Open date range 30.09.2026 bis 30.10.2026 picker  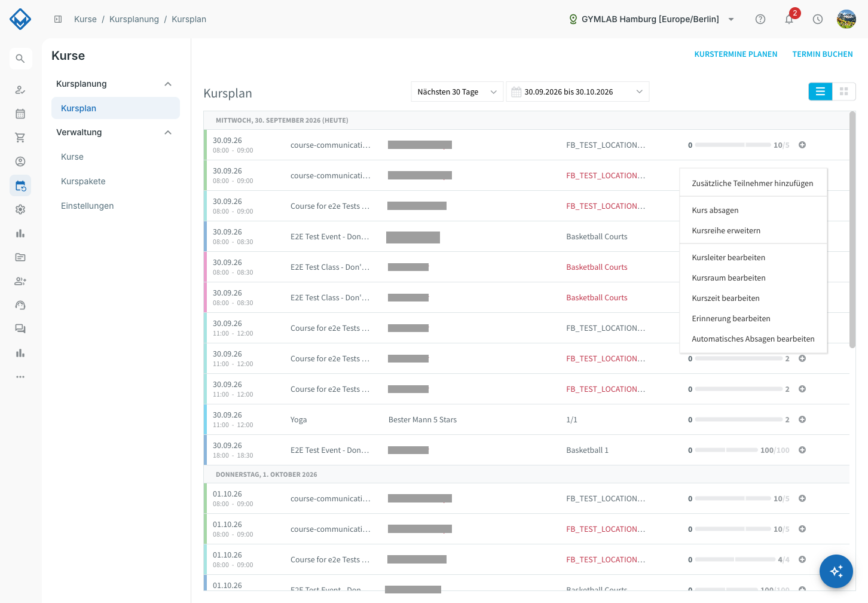(x=577, y=92)
